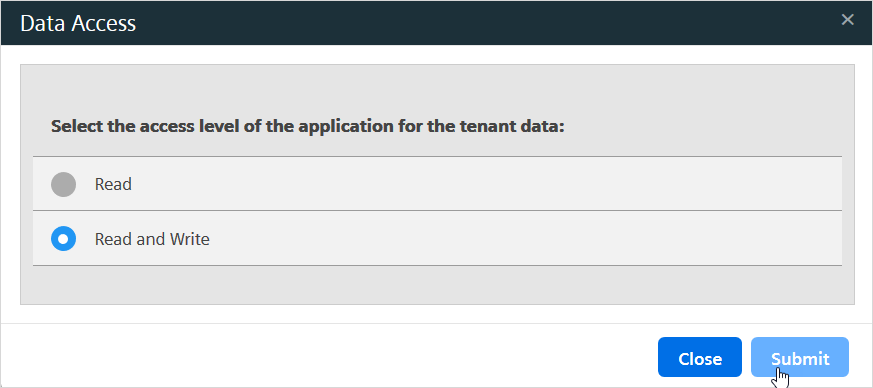Click the white footer area left of Close
The image size is (873, 388).
coord(328,356)
